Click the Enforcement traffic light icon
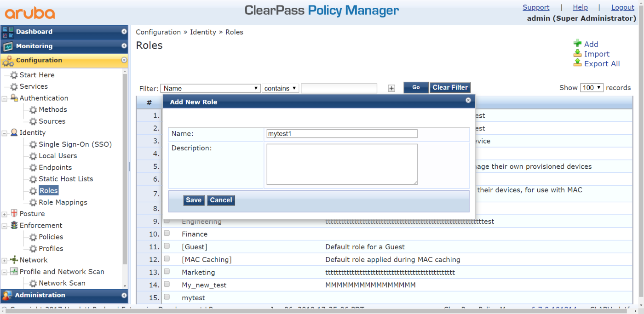This screenshot has width=644, height=314. pyautogui.click(x=14, y=225)
